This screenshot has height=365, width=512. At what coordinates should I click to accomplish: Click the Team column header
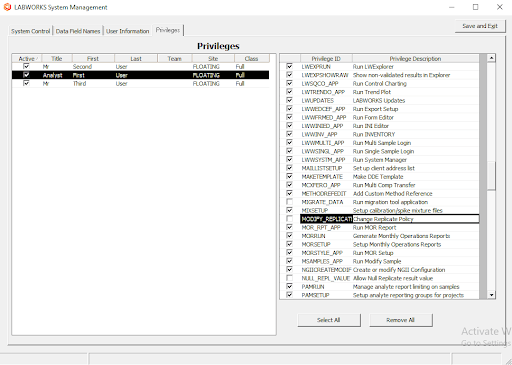(x=174, y=59)
